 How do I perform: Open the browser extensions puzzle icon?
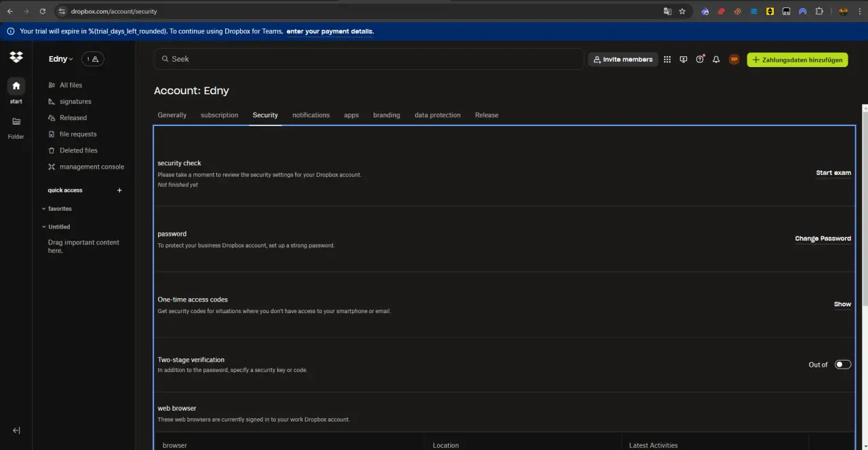[819, 12]
